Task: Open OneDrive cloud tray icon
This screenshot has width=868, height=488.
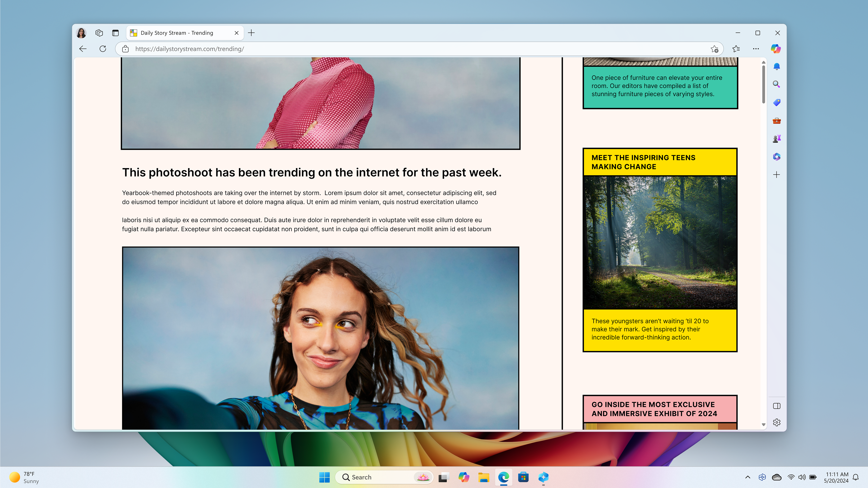Action: (x=777, y=477)
